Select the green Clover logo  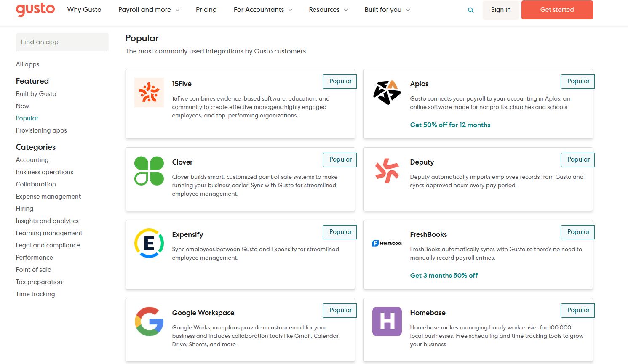coord(149,171)
